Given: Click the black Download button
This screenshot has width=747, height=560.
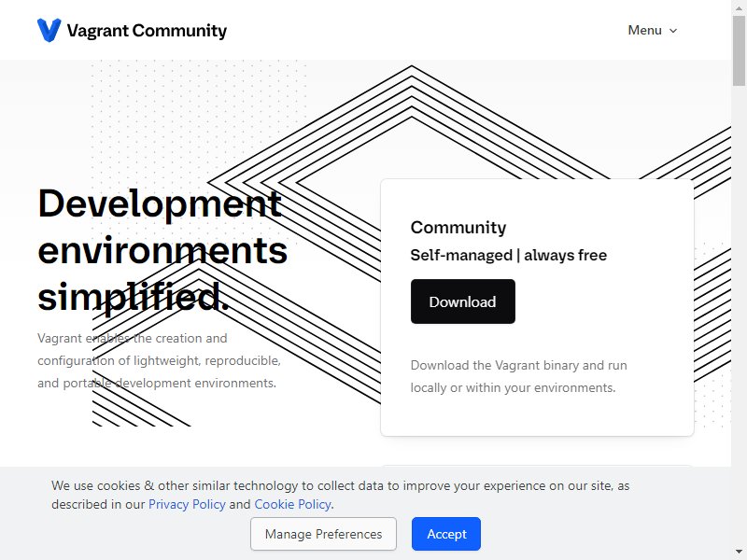Looking at the screenshot, I should [x=462, y=301].
